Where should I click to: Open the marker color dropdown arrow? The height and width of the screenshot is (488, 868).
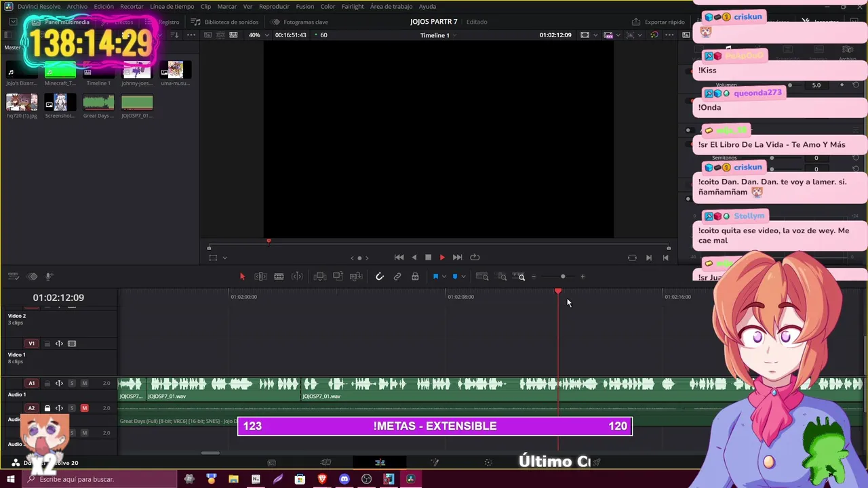[x=464, y=277]
